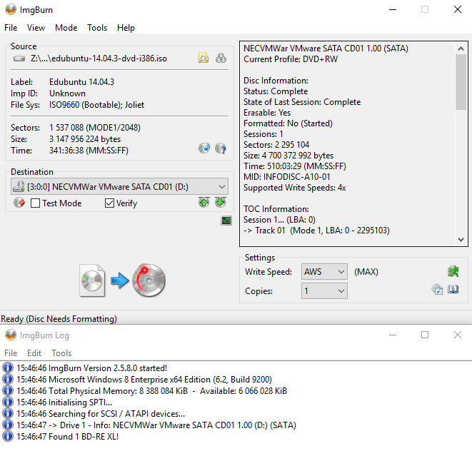The image size is (472, 476).
Task: Click Browse for a disc image queue icon
Action: (x=221, y=58)
